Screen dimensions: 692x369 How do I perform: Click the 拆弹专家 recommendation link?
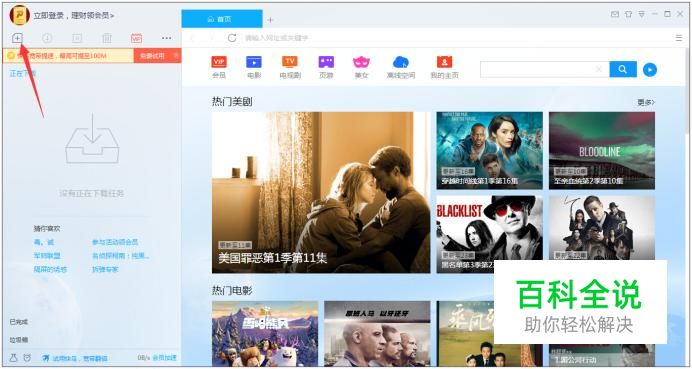[105, 269]
